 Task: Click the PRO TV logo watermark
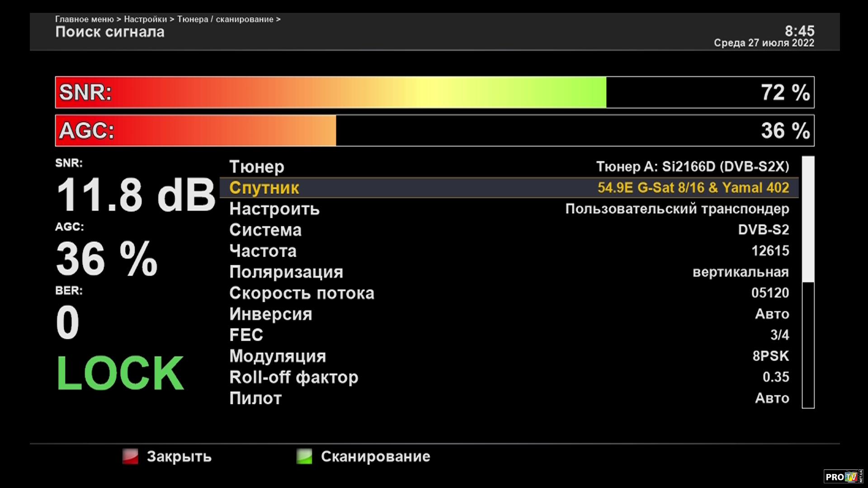[x=843, y=477]
